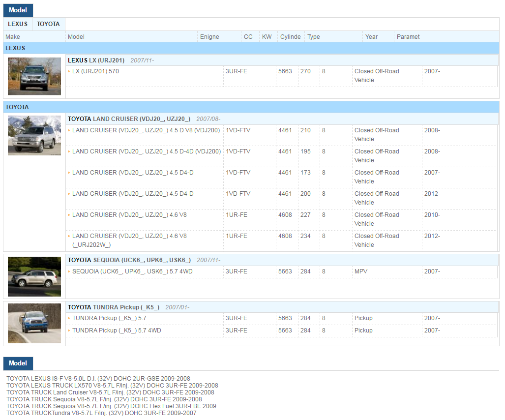Viewport: 505px width, 420px height.
Task: Click the Cylinde column header
Action: coord(290,37)
